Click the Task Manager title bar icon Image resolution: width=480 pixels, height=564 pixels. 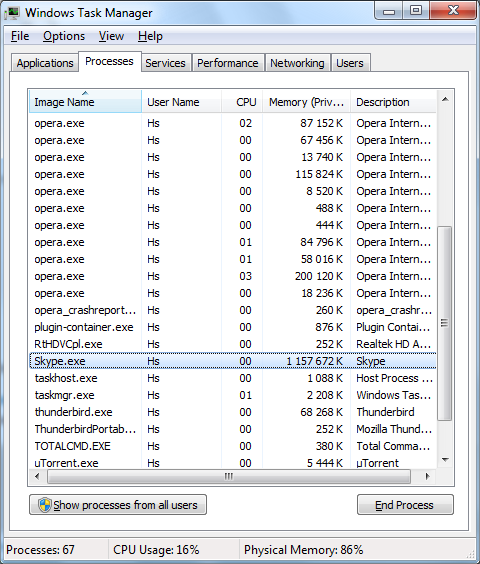12,13
